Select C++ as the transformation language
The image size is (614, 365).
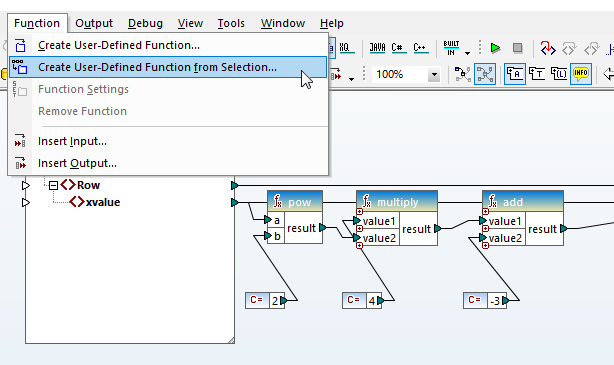coord(420,48)
